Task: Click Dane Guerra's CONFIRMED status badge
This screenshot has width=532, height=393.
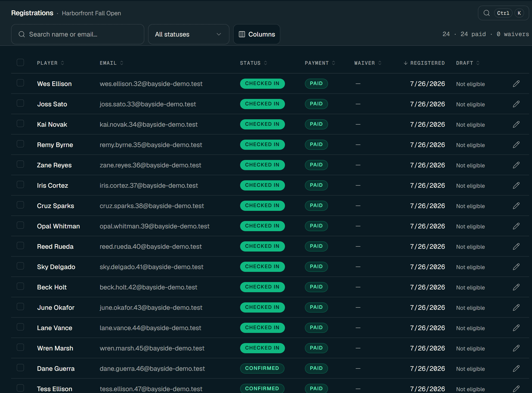Action: (262, 368)
